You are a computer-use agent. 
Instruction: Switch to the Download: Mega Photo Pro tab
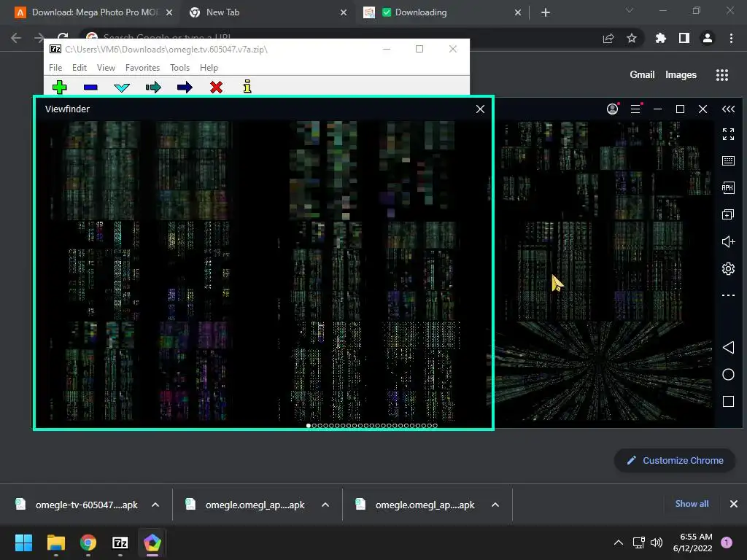(x=94, y=12)
